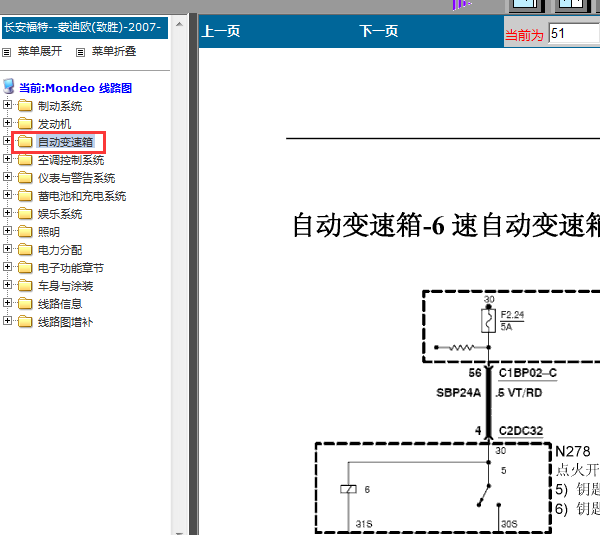Click 菜单展开 to expand menu

pyautogui.click(x=40, y=51)
